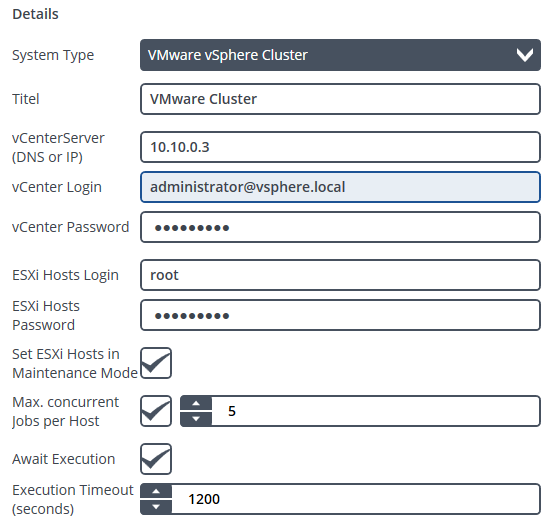Disable the Await Execution checkbox
Screen dimensions: 548x527
156,459
